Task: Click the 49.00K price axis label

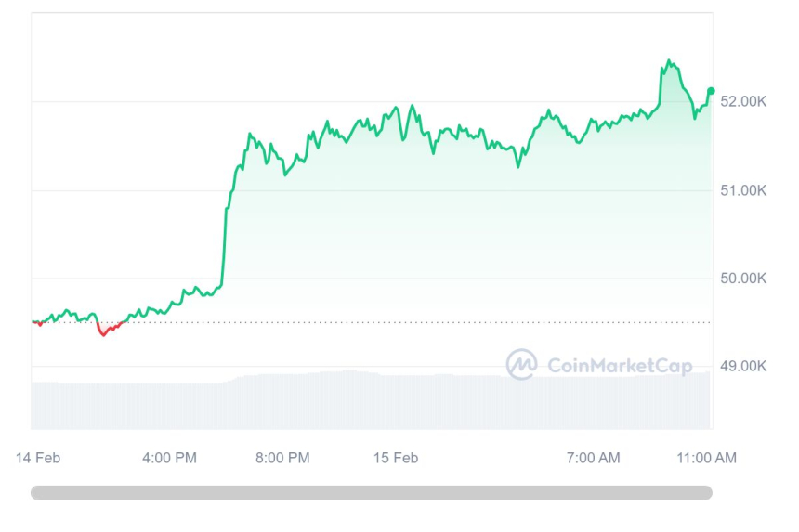Action: pos(743,366)
